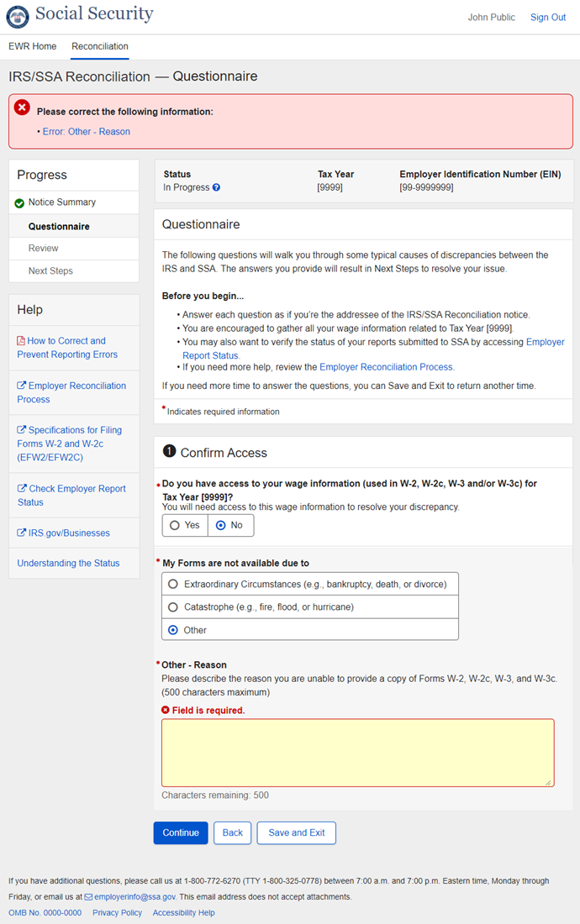Select Extraordinary Circumstances radio option
This screenshot has height=924, width=580.
tap(173, 584)
